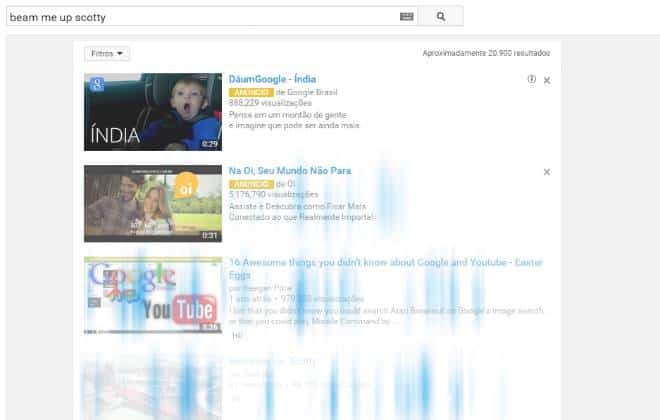This screenshot has width=660, height=420.
Task: Open 'Na Oi, Seu Mundo Não Para' title
Action: coord(290,171)
